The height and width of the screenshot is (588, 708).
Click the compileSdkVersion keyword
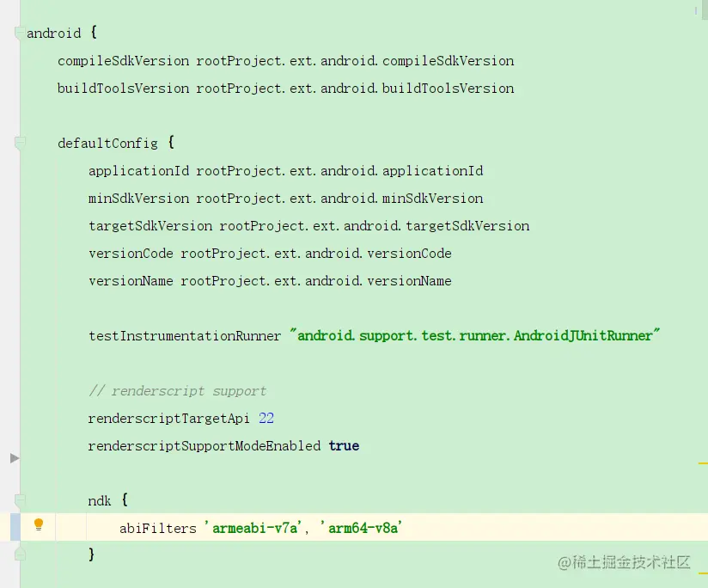tap(123, 61)
